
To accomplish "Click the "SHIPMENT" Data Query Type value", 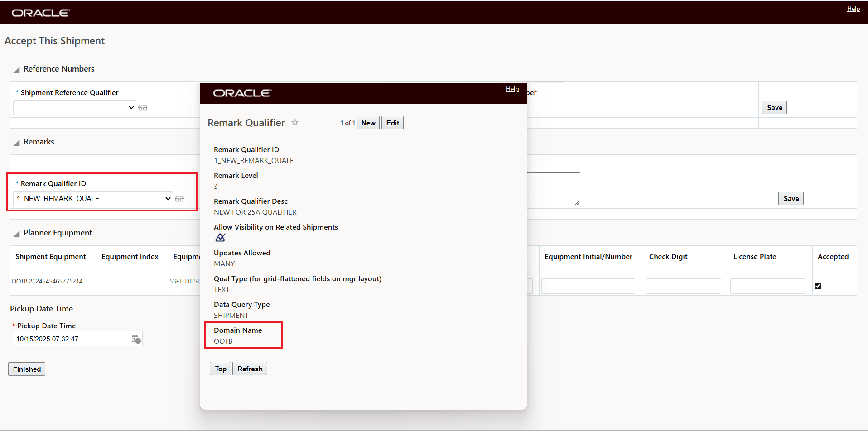I will click(x=231, y=315).
